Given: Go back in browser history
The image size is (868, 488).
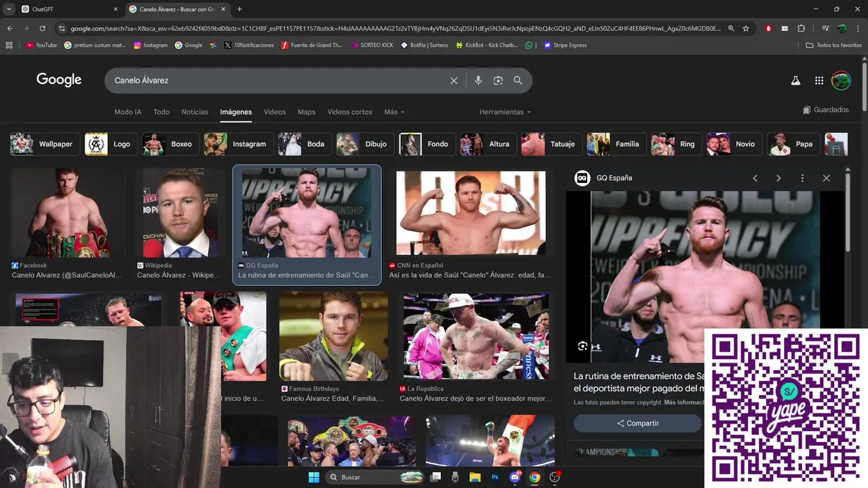Looking at the screenshot, I should [9, 28].
